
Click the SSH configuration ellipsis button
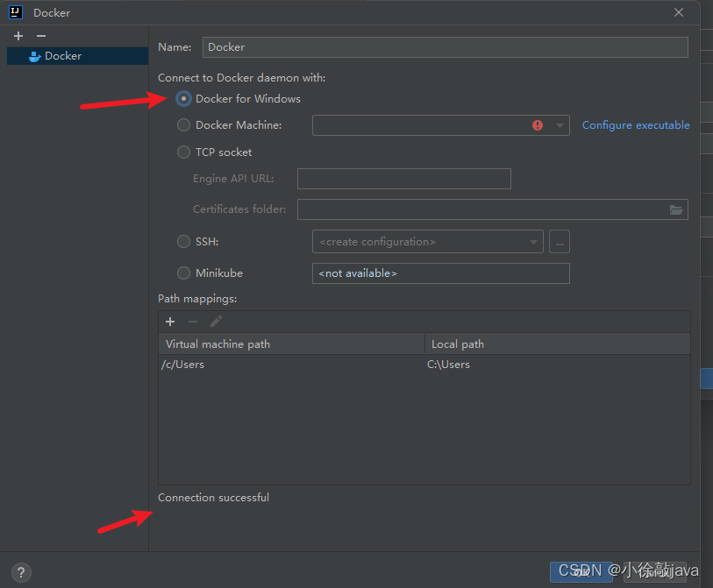click(x=560, y=242)
